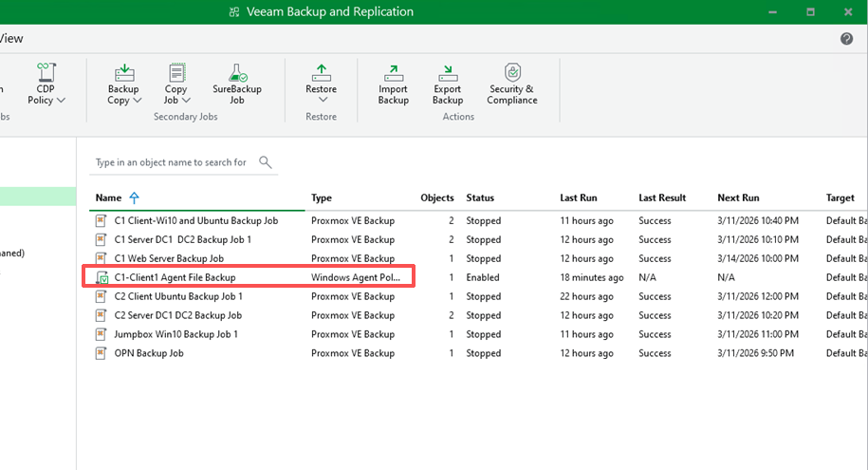The height and width of the screenshot is (470, 868).
Task: Sort by the Status column header
Action: (x=480, y=197)
